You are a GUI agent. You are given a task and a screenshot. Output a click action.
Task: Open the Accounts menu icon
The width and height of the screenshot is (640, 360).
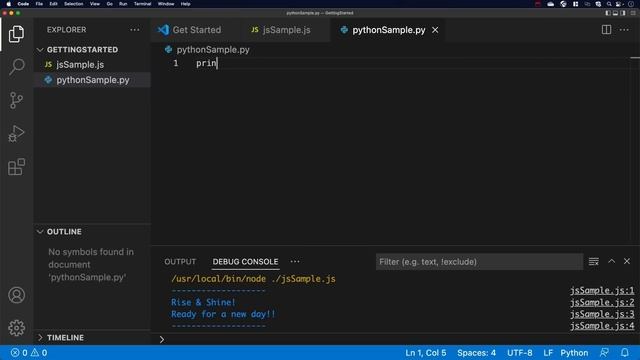[16, 295]
